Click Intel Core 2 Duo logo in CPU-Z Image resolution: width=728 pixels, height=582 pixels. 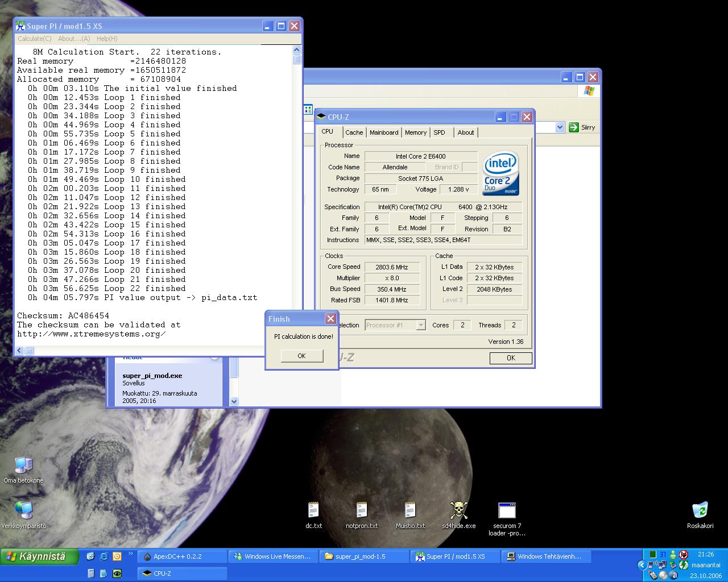pos(500,173)
